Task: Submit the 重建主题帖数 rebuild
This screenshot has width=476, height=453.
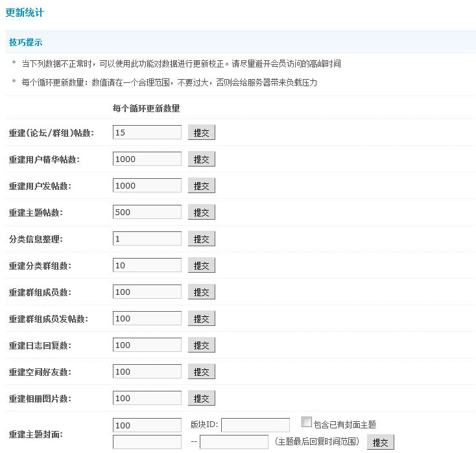Action: 201,213
